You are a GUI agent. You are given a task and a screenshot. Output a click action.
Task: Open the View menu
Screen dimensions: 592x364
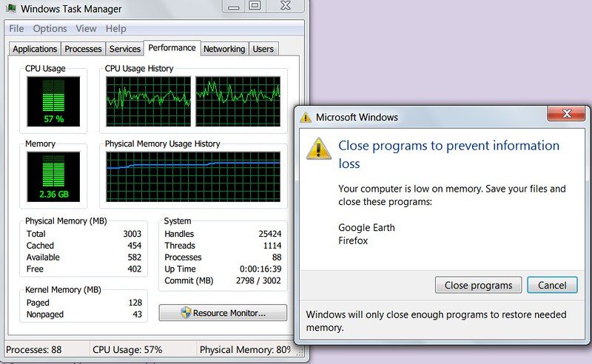[x=86, y=29]
